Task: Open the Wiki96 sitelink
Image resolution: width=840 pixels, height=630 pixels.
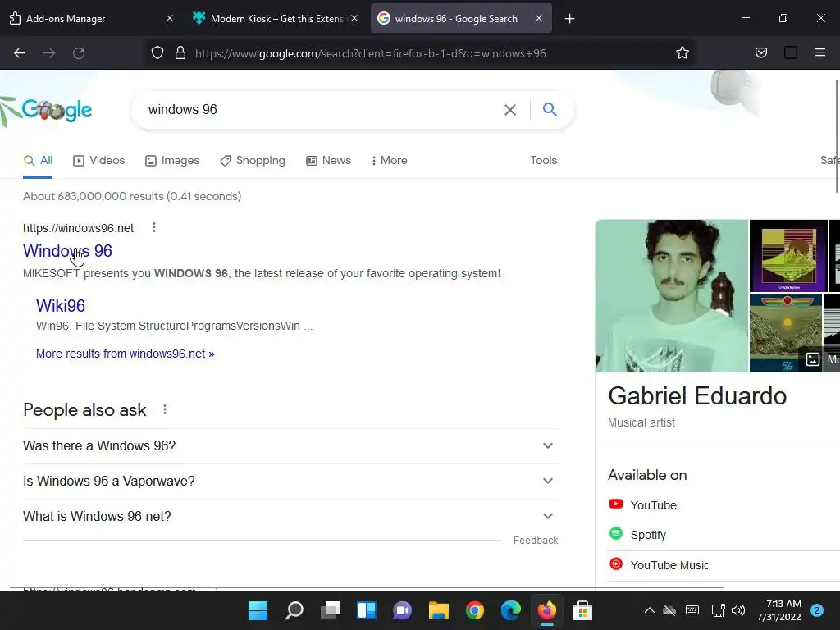Action: tap(61, 306)
